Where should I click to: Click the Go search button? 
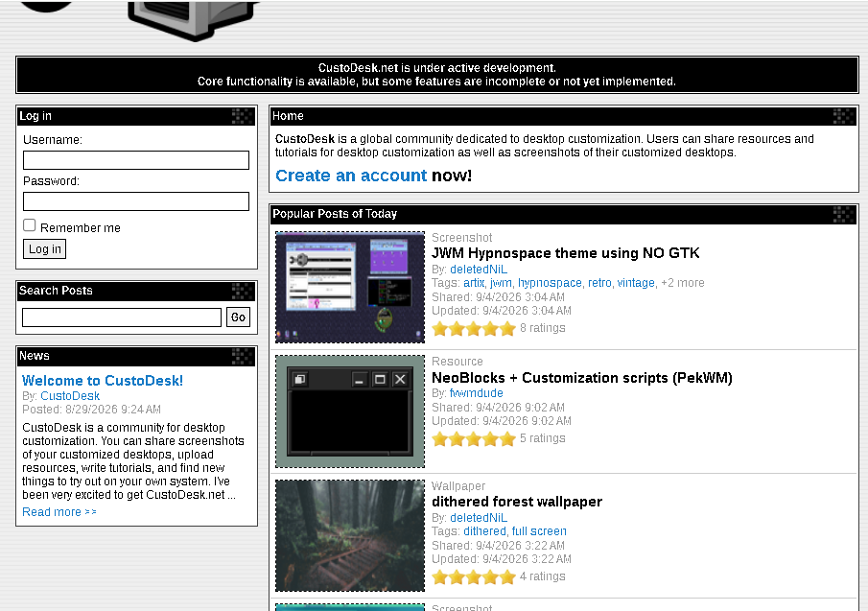(x=238, y=317)
